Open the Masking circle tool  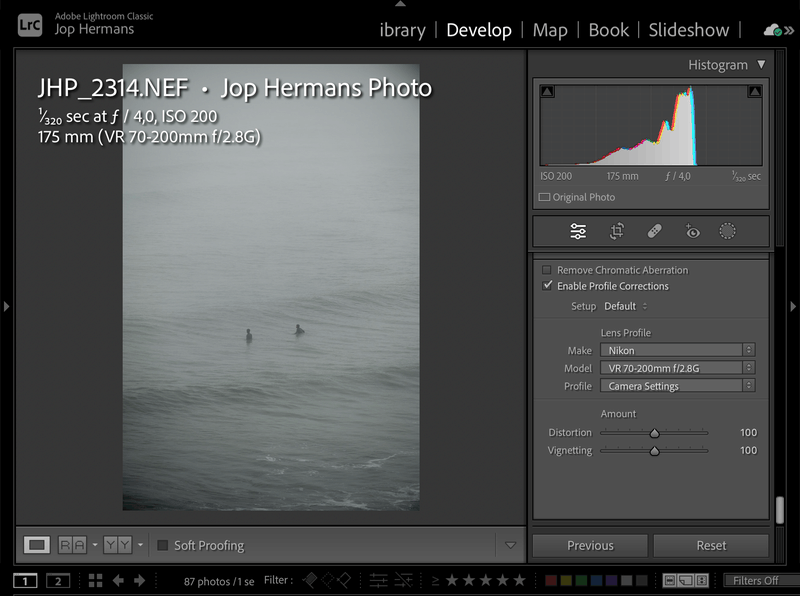click(x=727, y=231)
